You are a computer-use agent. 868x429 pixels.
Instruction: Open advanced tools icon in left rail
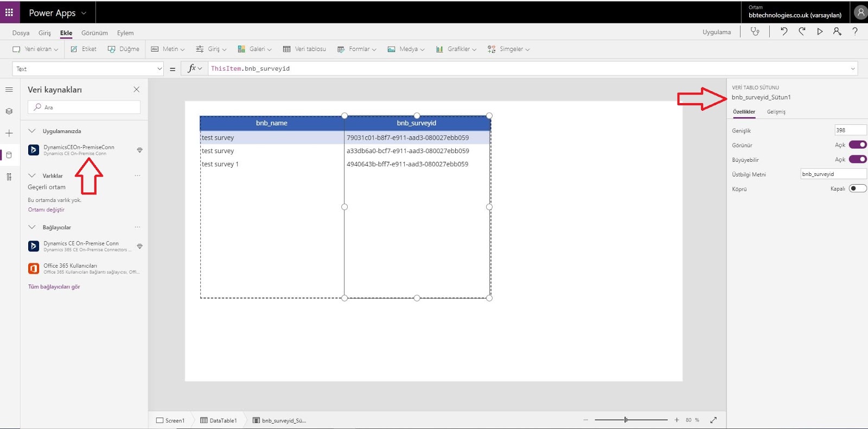(9, 176)
